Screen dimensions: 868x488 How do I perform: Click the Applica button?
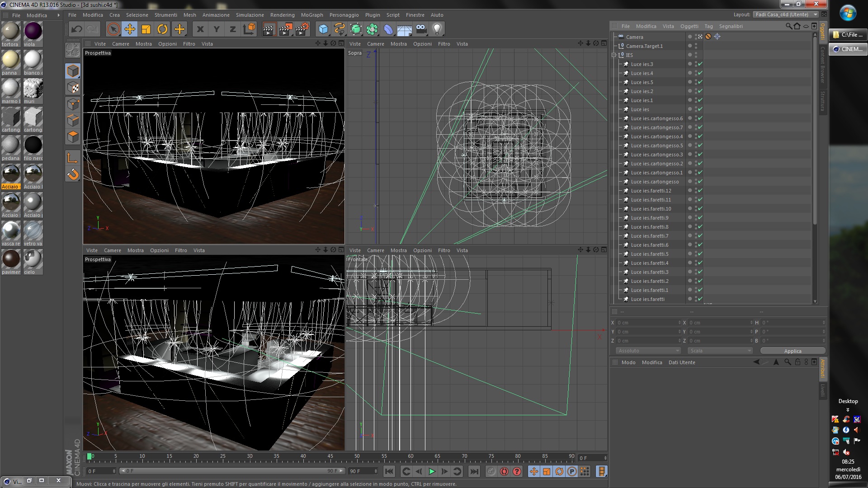793,351
